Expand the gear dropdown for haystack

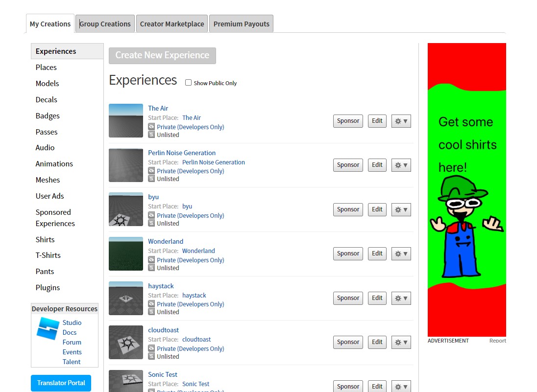(401, 298)
